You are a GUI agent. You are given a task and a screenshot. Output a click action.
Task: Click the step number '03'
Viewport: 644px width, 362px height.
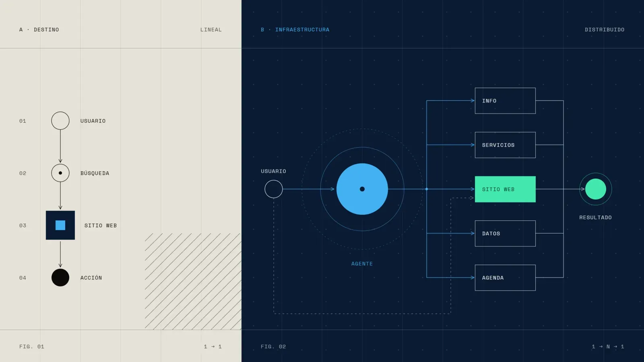click(23, 225)
